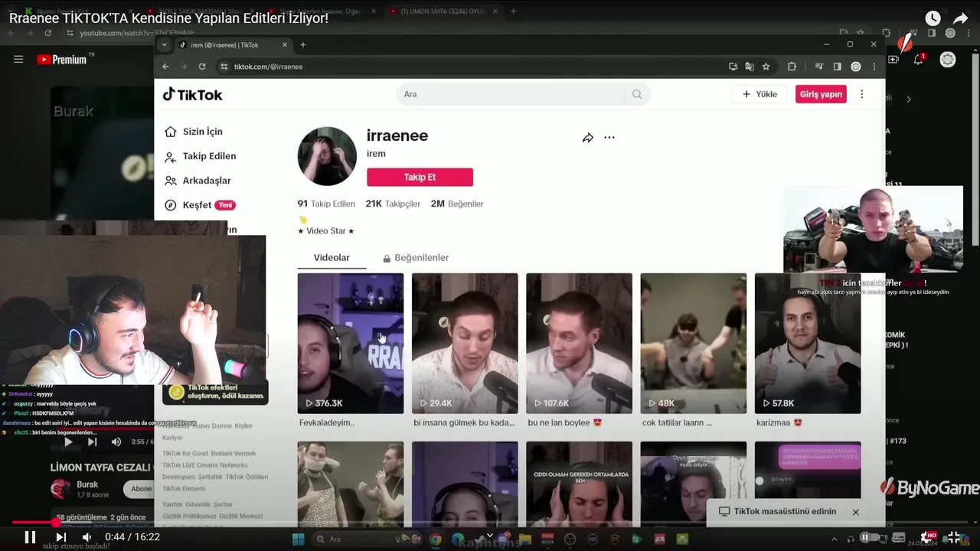980x551 pixels.
Task: Open video captioned bu ne lan boylee
Action: [579, 344]
